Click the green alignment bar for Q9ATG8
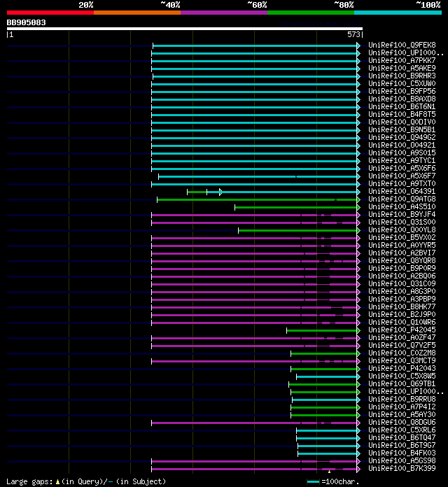 (257, 199)
